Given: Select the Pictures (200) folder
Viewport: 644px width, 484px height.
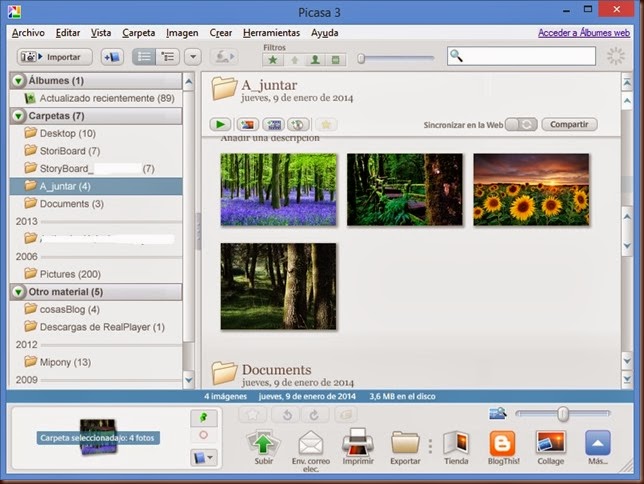Looking at the screenshot, I should [x=96, y=274].
